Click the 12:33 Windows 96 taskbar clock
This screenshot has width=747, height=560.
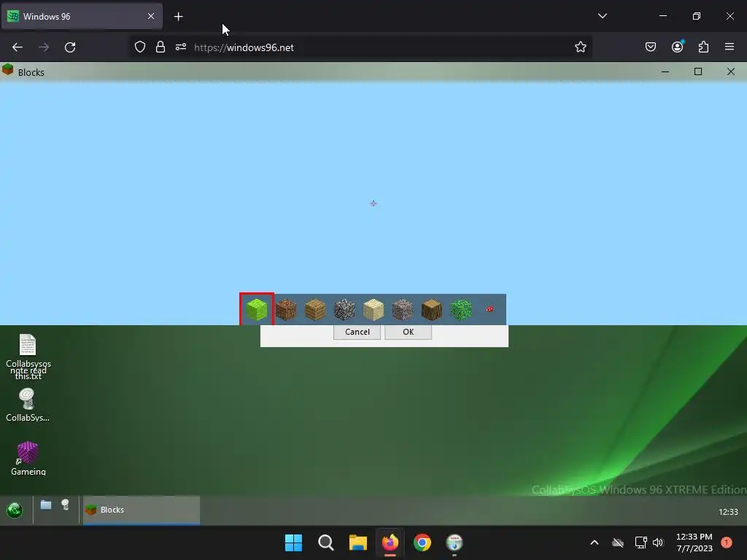(728, 512)
